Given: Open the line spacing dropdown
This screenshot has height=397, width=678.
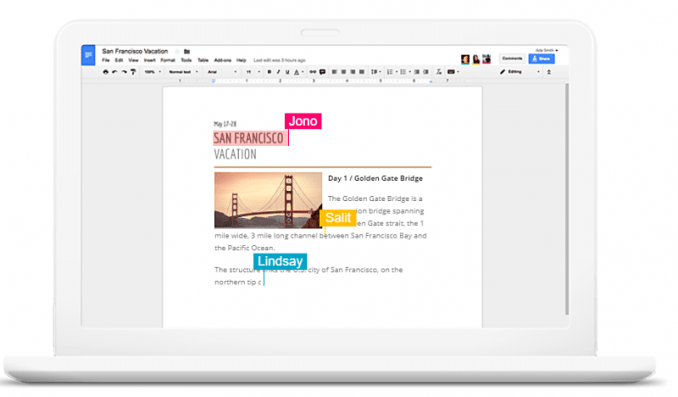Looking at the screenshot, I should pyautogui.click(x=376, y=72).
